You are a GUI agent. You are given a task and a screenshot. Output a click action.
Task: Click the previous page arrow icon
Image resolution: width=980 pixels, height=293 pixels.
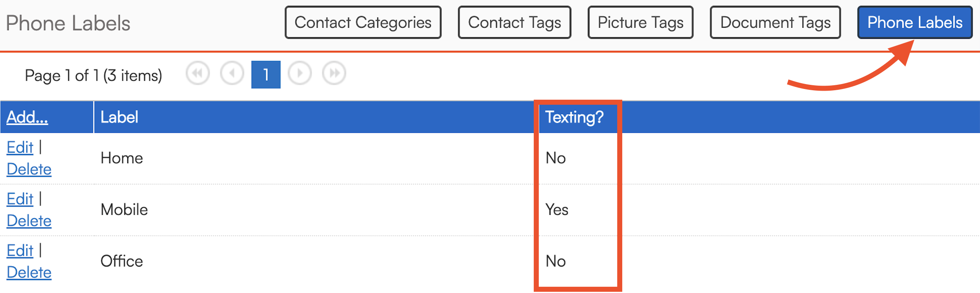[232, 74]
